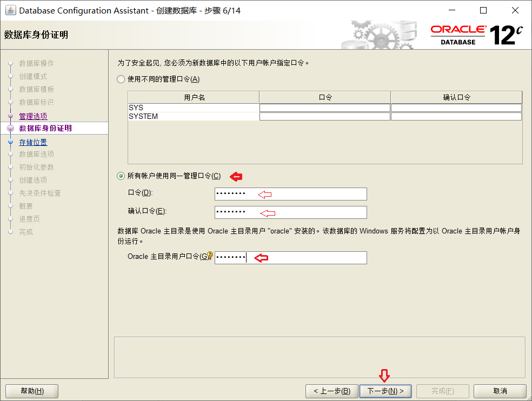Click the 完成 step label in sidebar
The width and height of the screenshot is (532, 401).
click(x=26, y=232)
